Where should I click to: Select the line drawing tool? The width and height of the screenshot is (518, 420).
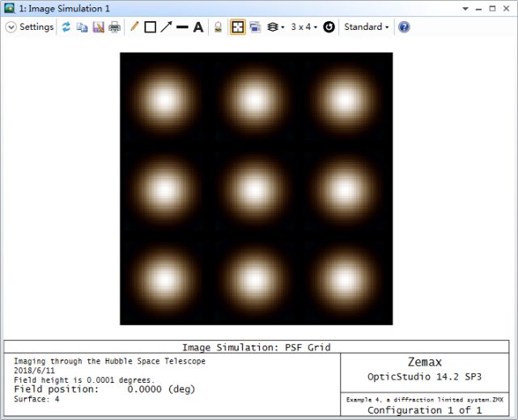(182, 27)
